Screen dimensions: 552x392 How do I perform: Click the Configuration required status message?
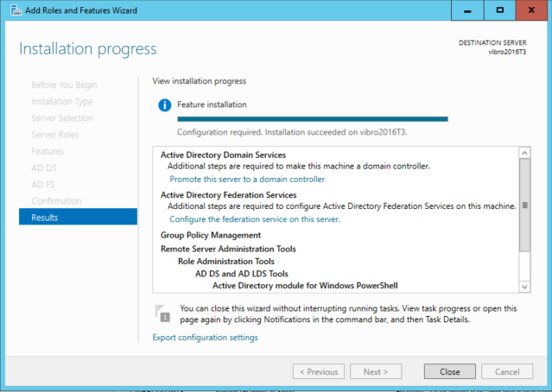click(292, 132)
